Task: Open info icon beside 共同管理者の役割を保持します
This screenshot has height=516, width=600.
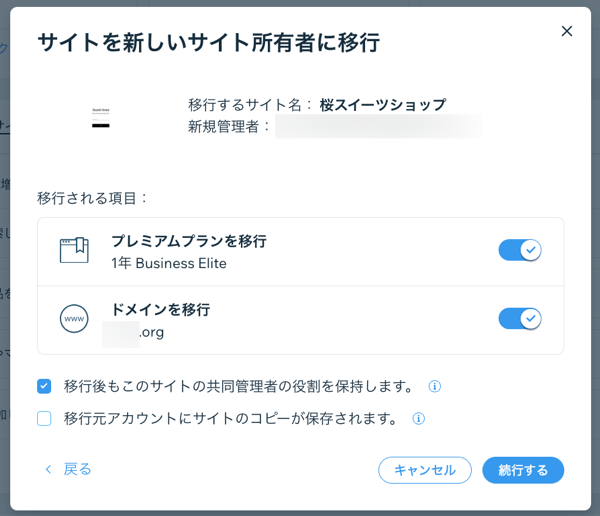Action: coord(435,386)
